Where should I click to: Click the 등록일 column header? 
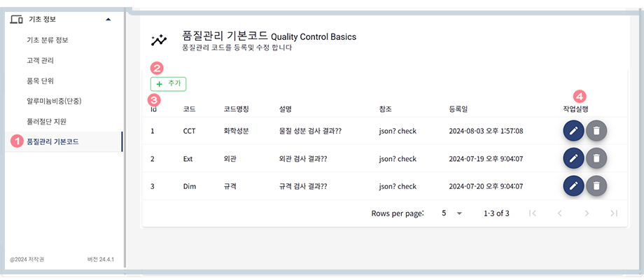click(x=461, y=109)
